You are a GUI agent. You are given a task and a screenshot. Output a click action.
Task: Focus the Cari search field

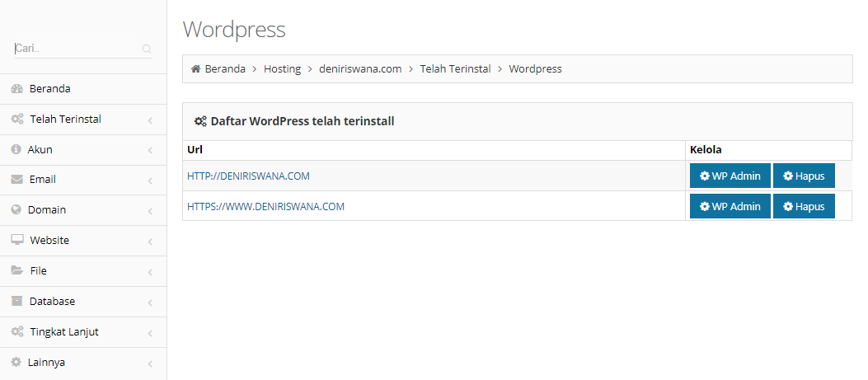(74, 49)
